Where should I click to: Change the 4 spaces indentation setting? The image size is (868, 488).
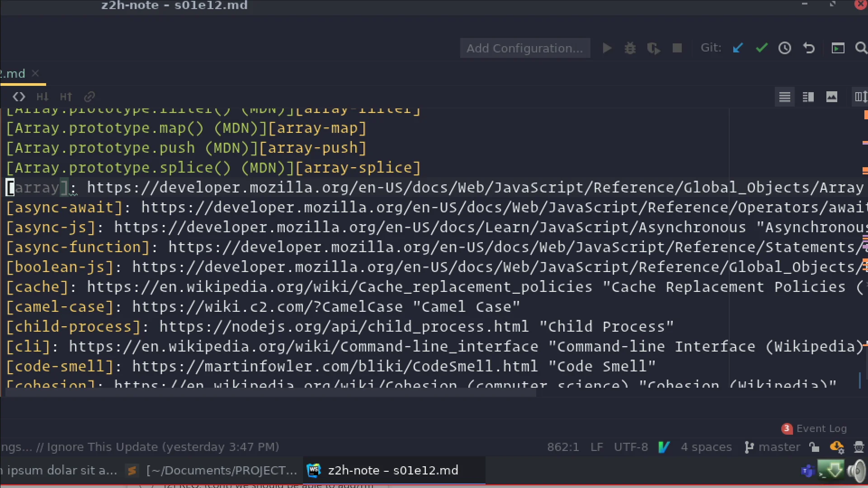point(707,447)
